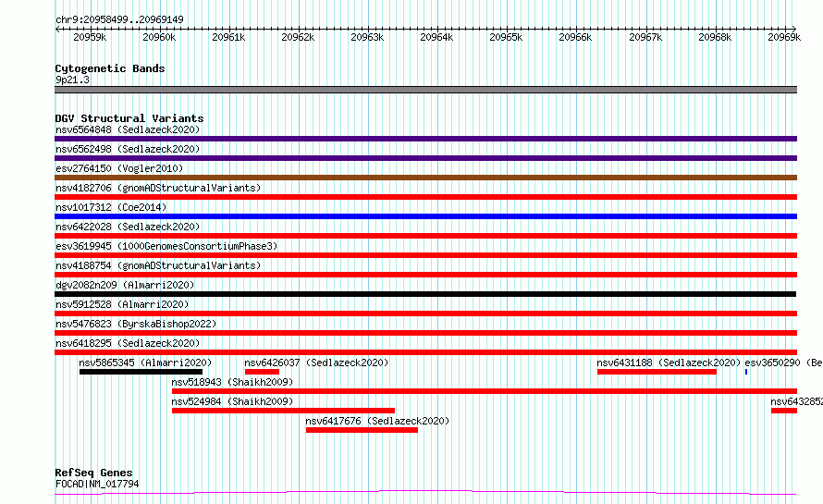Image resolution: width=823 pixels, height=504 pixels.
Task: Click the red esv3619945 variant bar
Action: pyautogui.click(x=425, y=255)
